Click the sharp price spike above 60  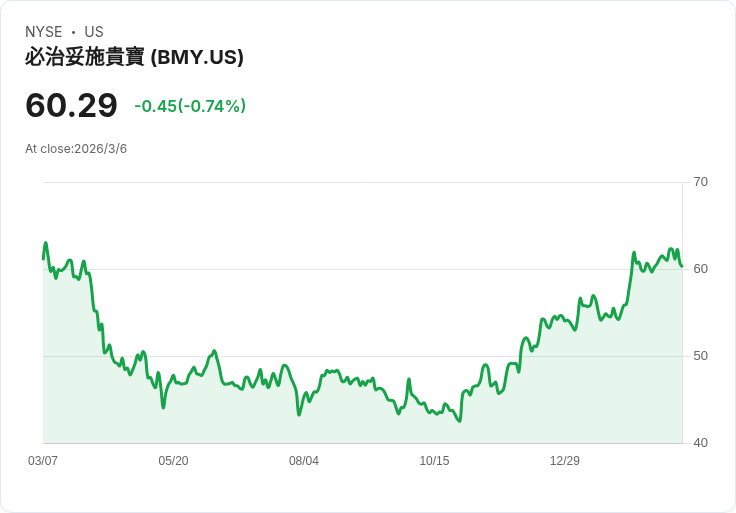coord(634,253)
